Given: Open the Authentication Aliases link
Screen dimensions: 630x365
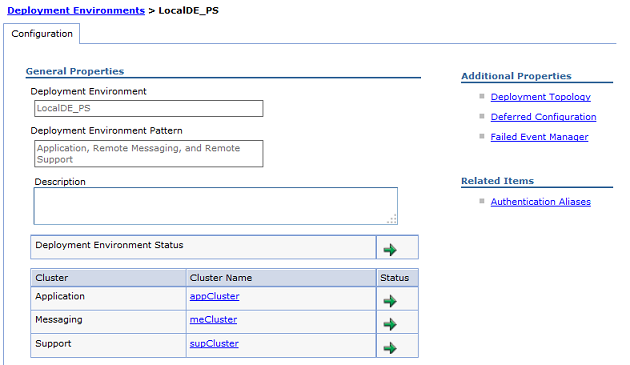Looking at the screenshot, I should (540, 202).
